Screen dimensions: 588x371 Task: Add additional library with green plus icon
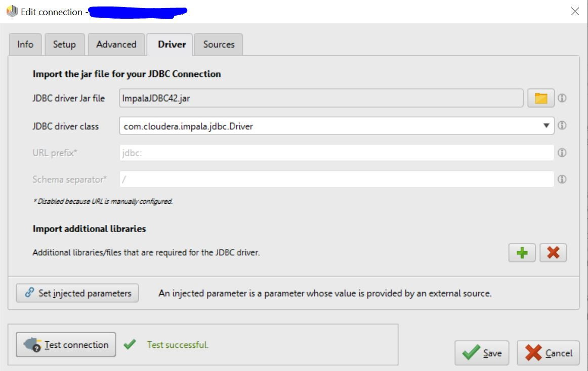pos(522,253)
